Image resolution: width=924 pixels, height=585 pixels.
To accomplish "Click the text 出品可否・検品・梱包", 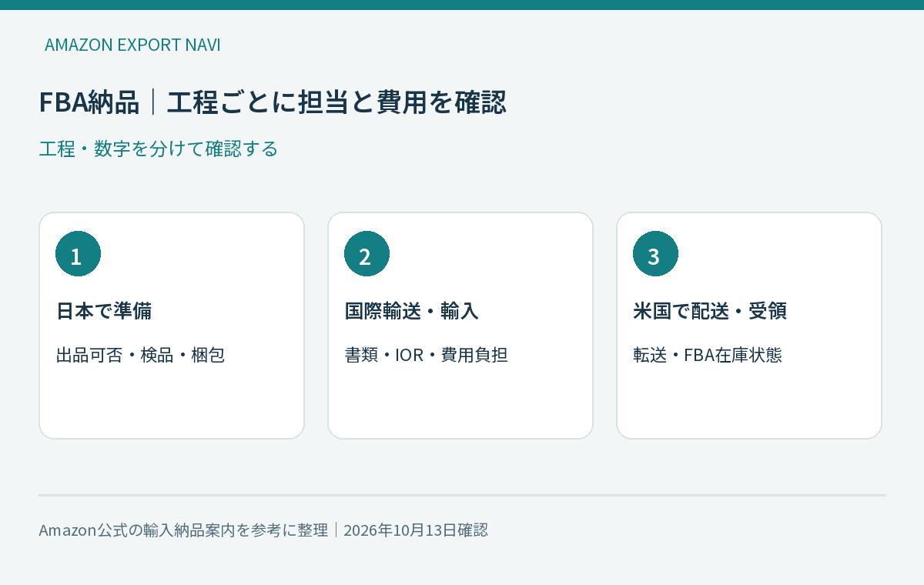I will click(x=140, y=356).
